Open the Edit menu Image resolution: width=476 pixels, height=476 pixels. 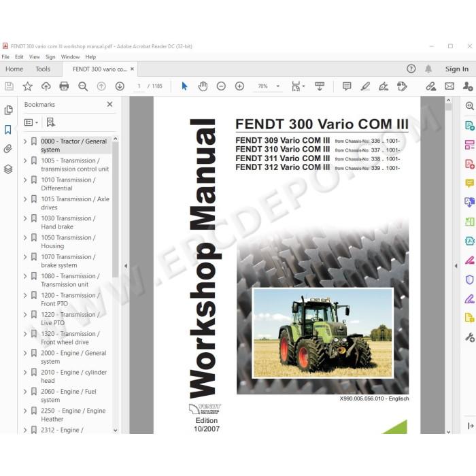pos(19,56)
